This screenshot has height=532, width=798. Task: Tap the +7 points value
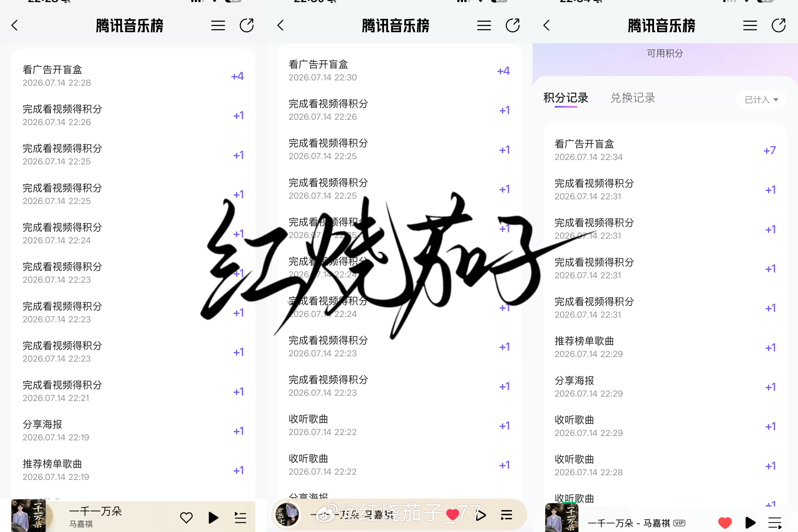coord(769,150)
